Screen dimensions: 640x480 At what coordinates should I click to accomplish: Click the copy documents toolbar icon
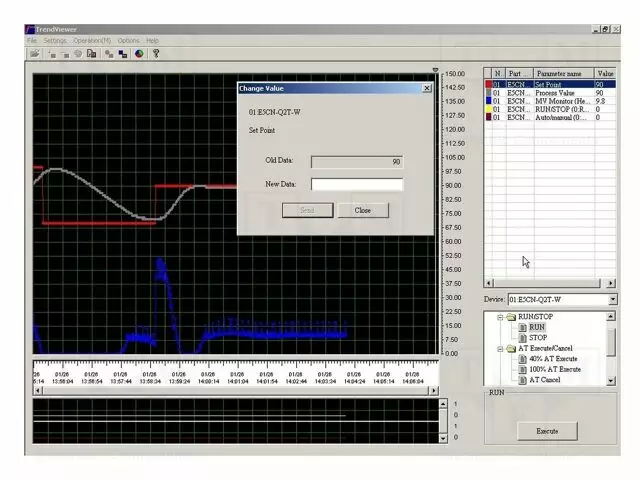click(x=92, y=53)
